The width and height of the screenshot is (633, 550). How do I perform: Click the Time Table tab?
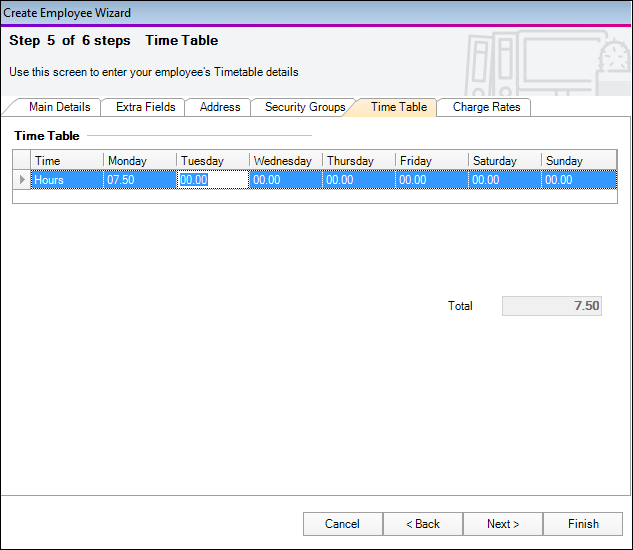tap(398, 107)
